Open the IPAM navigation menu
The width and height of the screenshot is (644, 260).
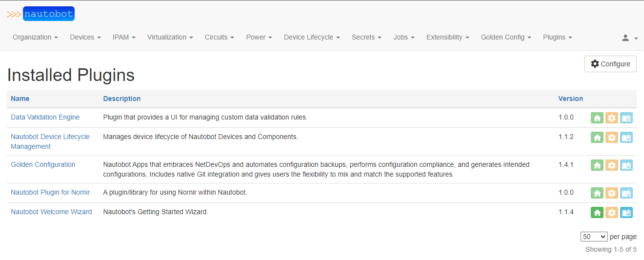pos(124,38)
